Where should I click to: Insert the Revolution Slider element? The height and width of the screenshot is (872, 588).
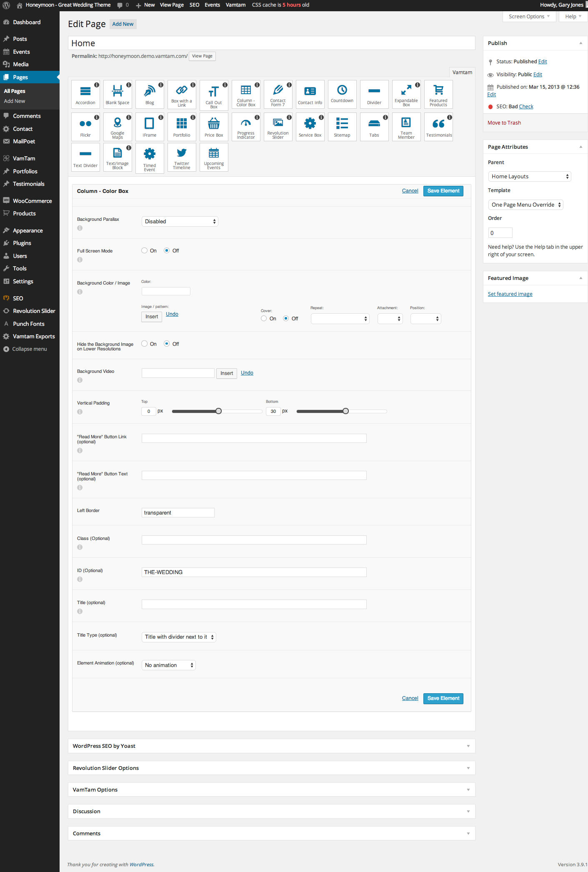pos(278,127)
